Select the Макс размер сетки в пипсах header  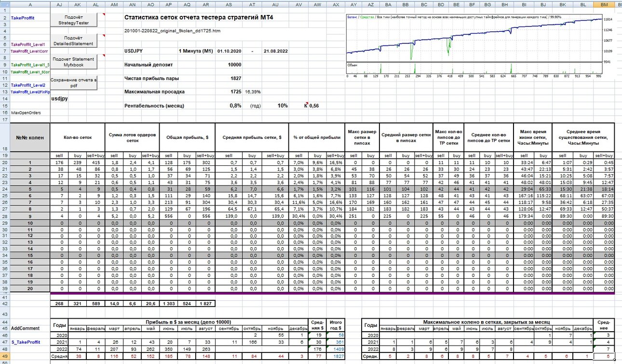(x=362, y=137)
